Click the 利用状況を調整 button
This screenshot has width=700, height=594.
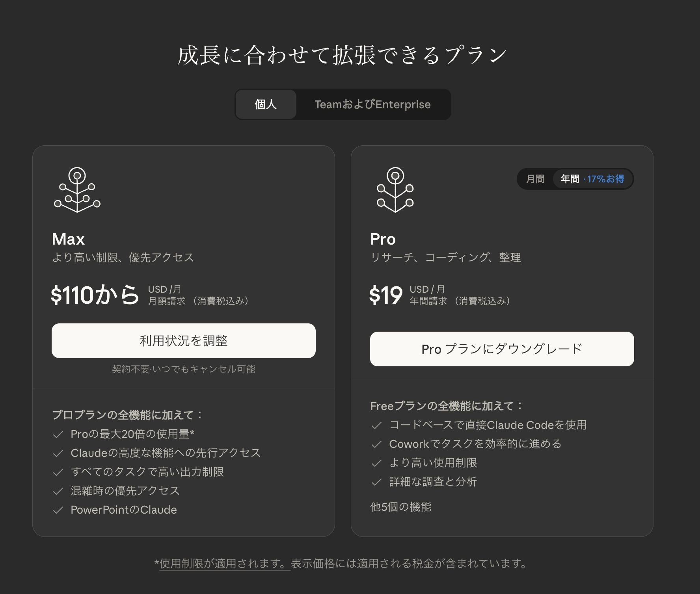[x=184, y=341]
